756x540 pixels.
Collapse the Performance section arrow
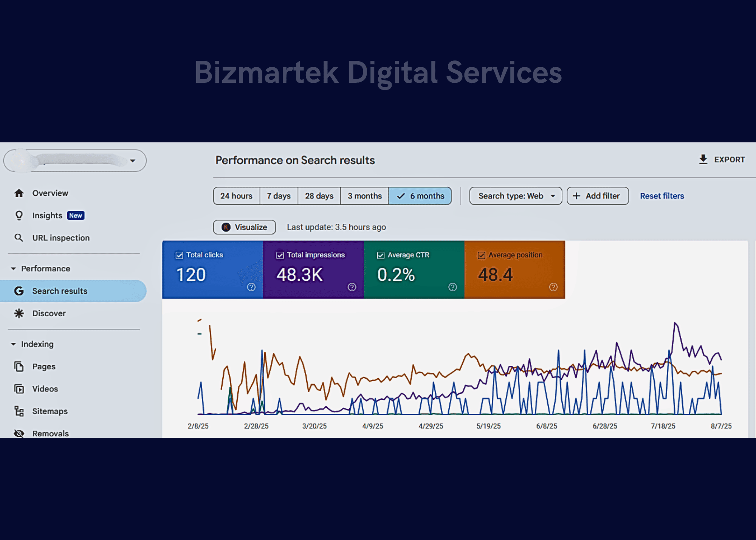click(13, 269)
